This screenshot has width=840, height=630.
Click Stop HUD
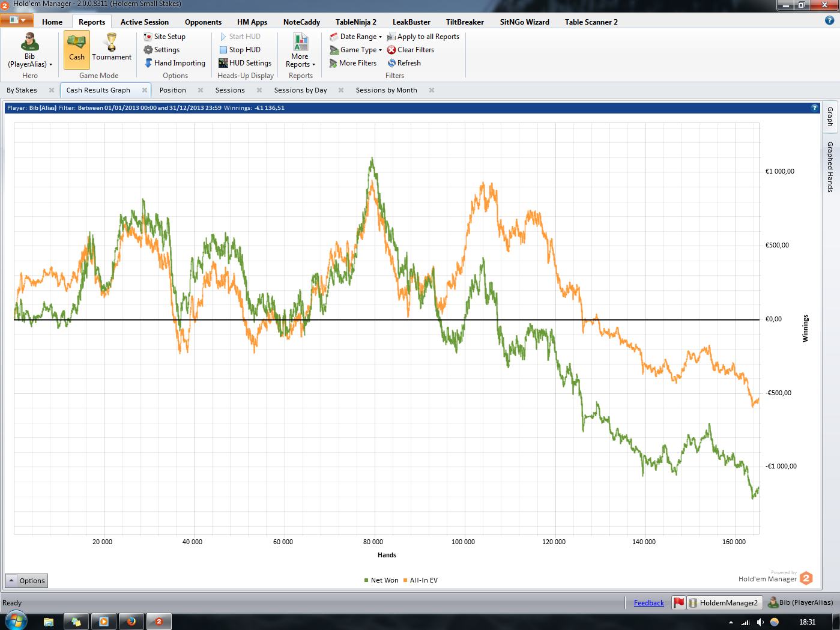pyautogui.click(x=240, y=50)
